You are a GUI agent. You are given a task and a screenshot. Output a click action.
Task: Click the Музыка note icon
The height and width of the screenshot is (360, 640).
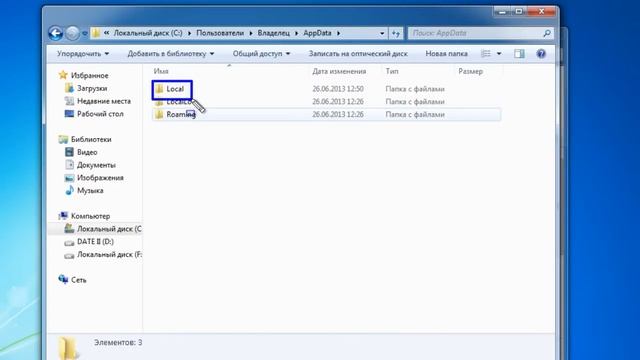pos(69,190)
